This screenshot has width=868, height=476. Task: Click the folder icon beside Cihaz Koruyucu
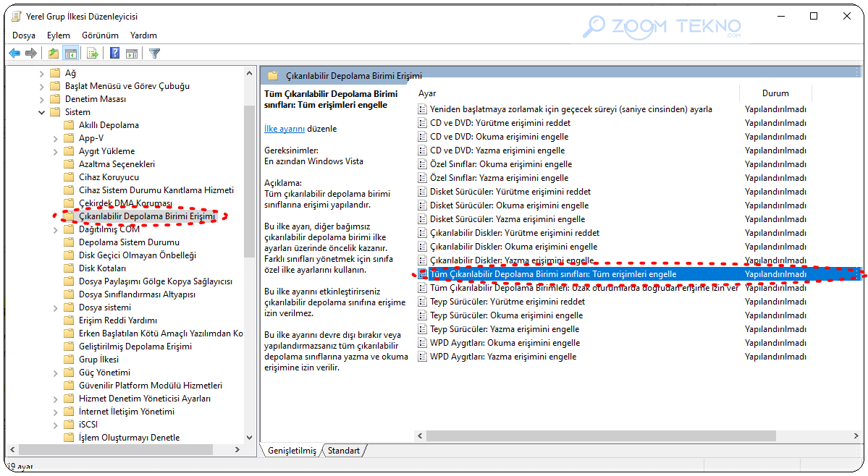point(69,177)
